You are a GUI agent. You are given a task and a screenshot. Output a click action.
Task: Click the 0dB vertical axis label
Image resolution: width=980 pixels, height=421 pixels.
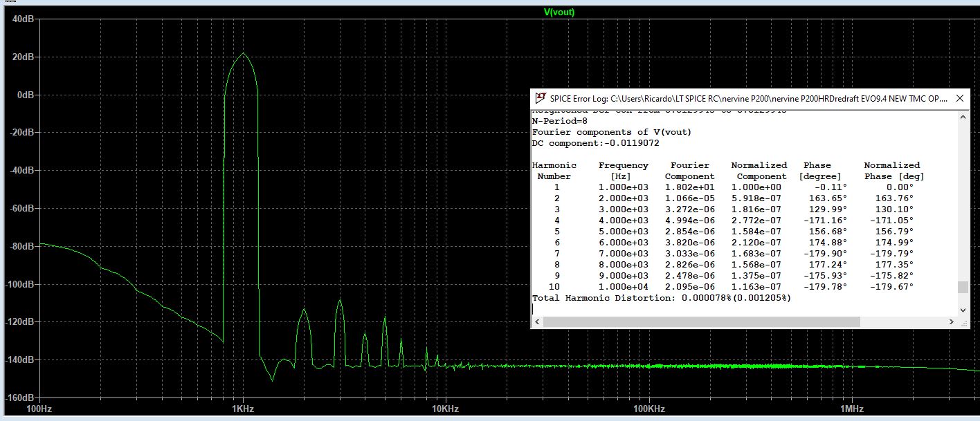(27, 95)
